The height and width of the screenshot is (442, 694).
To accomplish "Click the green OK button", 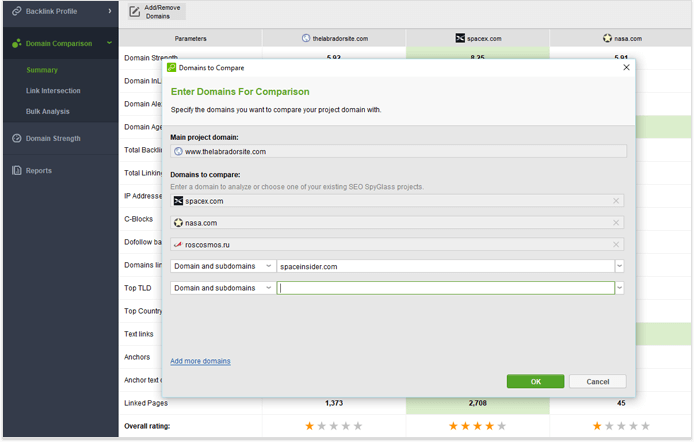I will 536,381.
